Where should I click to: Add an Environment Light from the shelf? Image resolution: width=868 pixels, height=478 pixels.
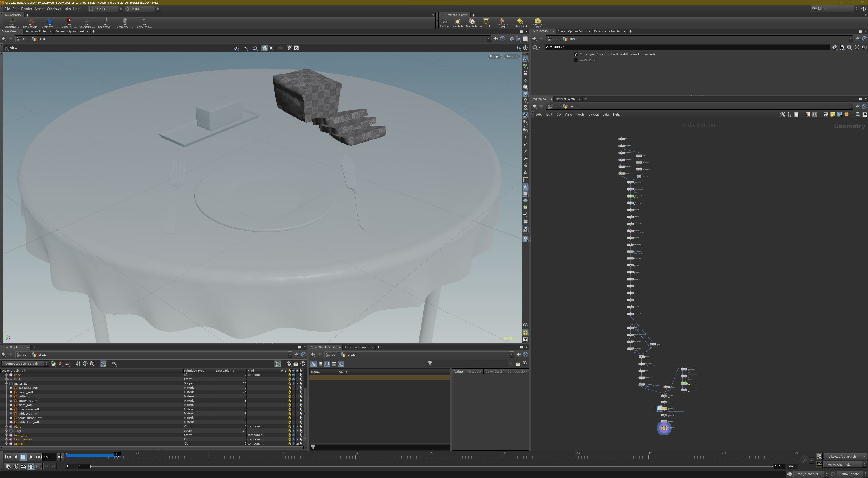pos(537,23)
